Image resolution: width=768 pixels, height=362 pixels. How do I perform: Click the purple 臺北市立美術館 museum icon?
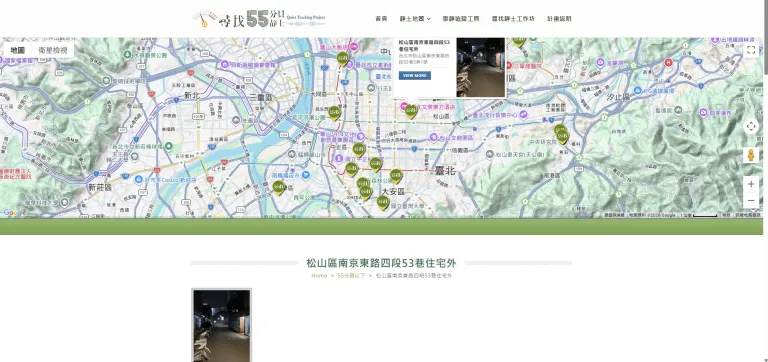[349, 64]
